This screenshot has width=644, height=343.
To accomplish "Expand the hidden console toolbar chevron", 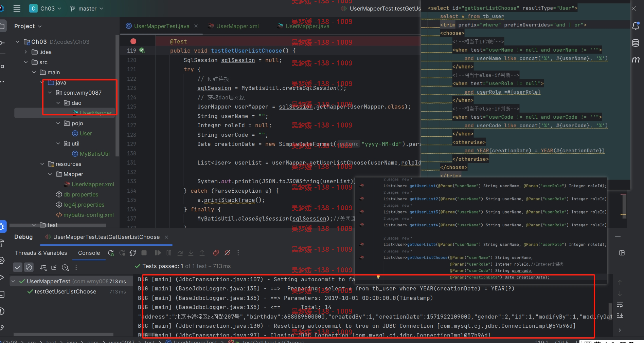I will (x=620, y=330).
